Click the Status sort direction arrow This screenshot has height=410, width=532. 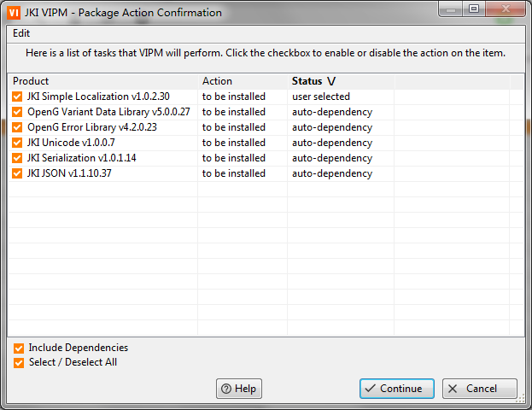pos(331,81)
